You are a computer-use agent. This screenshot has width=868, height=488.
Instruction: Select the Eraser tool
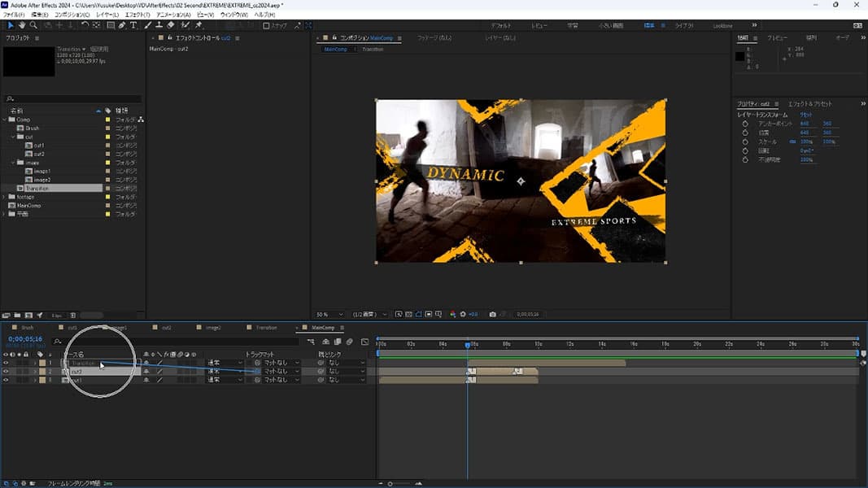click(170, 25)
